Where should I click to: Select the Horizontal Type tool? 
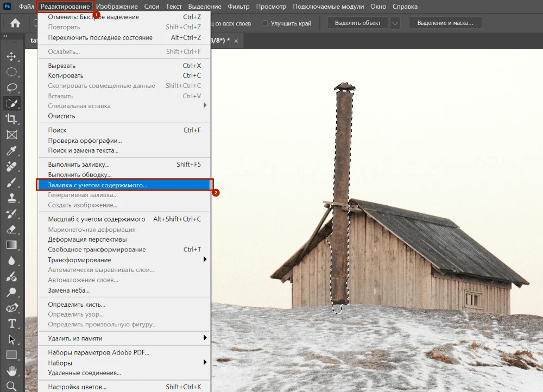pos(11,324)
